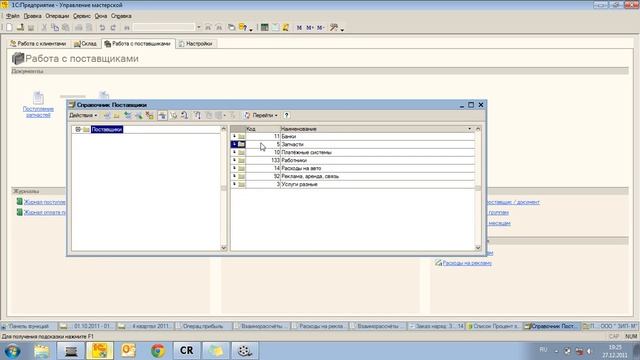Open the search field dropdown arrow in main toolbar
The image size is (640, 360).
pos(199,27)
